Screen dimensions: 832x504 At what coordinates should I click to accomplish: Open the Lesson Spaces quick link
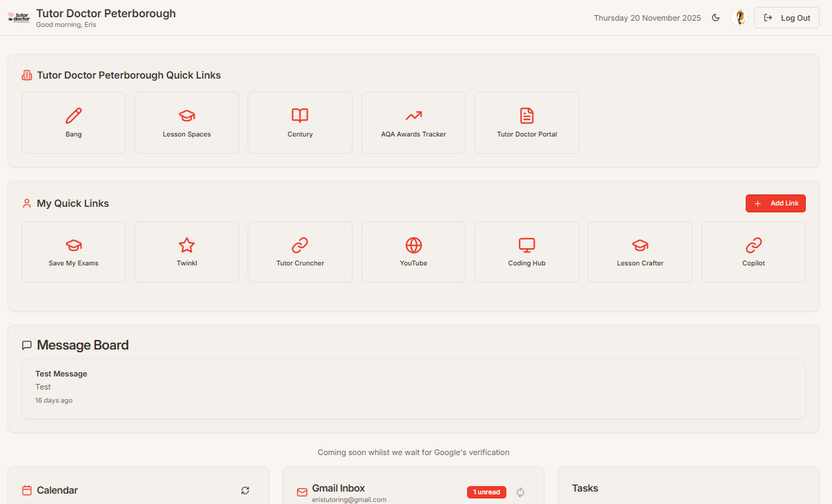(186, 122)
